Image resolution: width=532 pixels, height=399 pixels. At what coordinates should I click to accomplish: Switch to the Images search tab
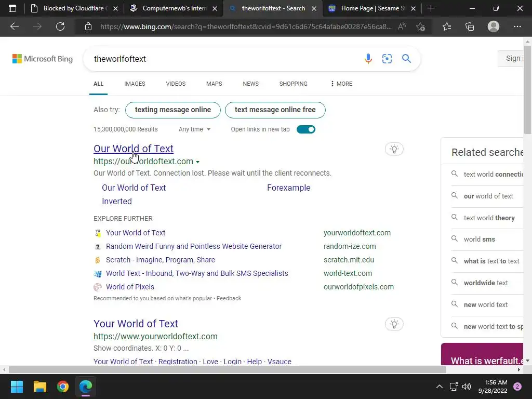(135, 84)
